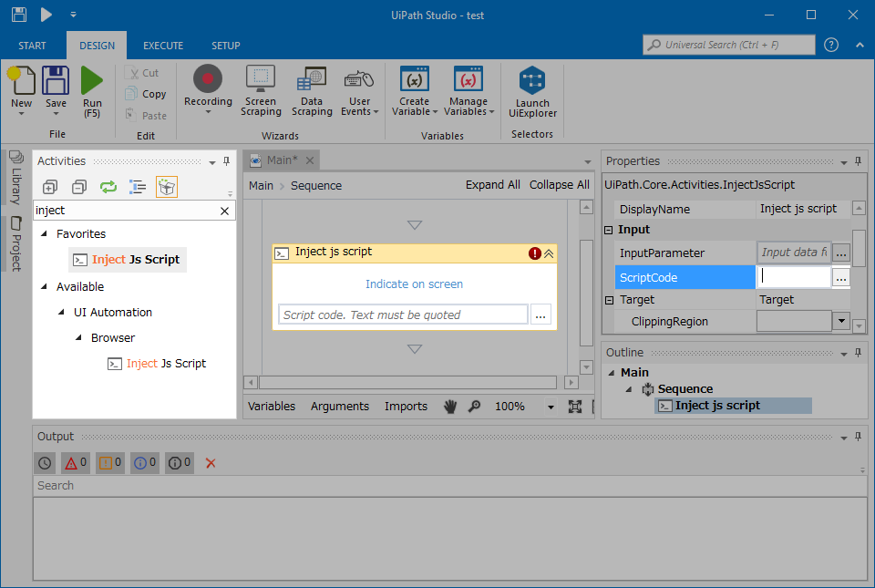Toggle error filter in Output panel

coord(76,462)
